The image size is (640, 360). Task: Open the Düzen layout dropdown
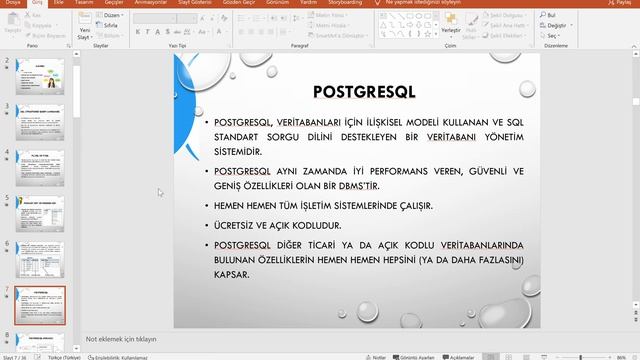[x=110, y=15]
